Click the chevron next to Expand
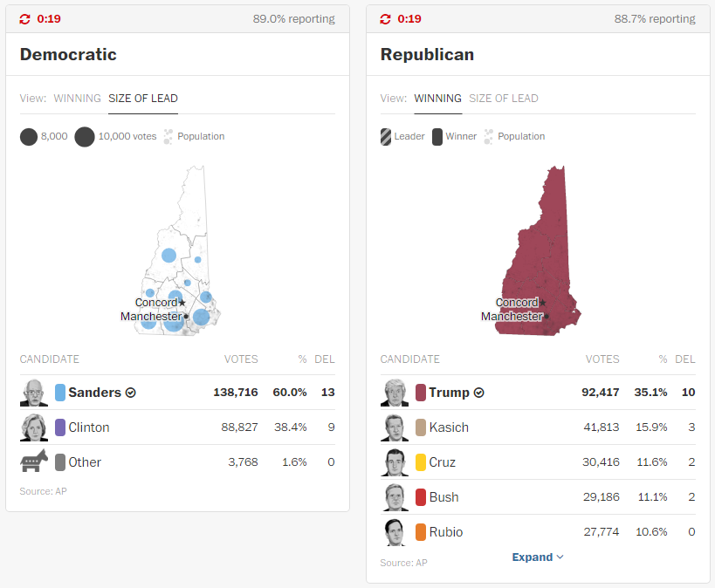The image size is (715, 588). click(x=560, y=557)
